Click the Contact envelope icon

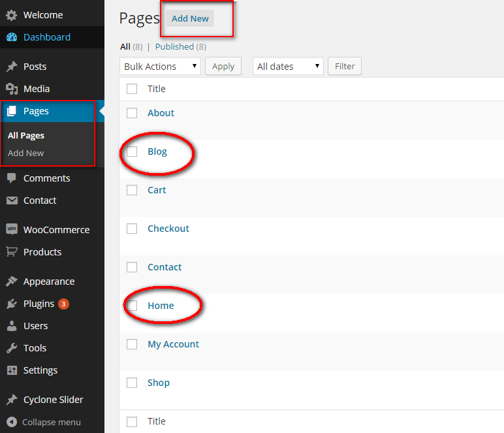tap(12, 200)
